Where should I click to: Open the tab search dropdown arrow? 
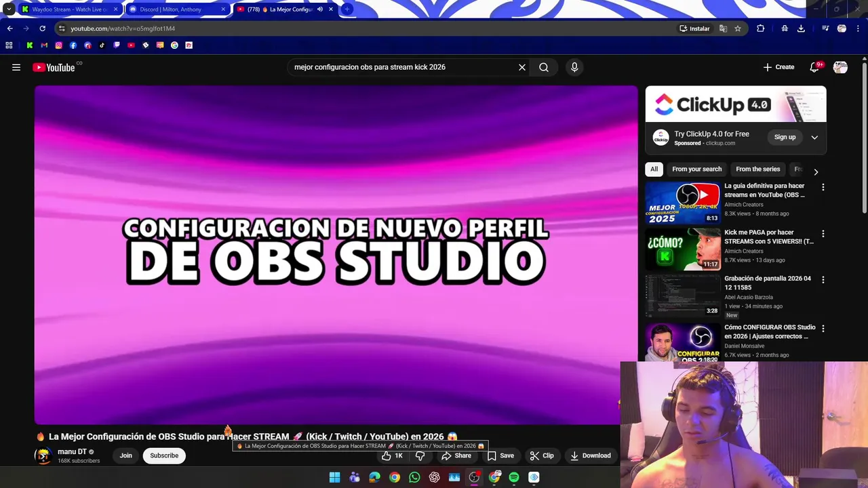(9, 9)
